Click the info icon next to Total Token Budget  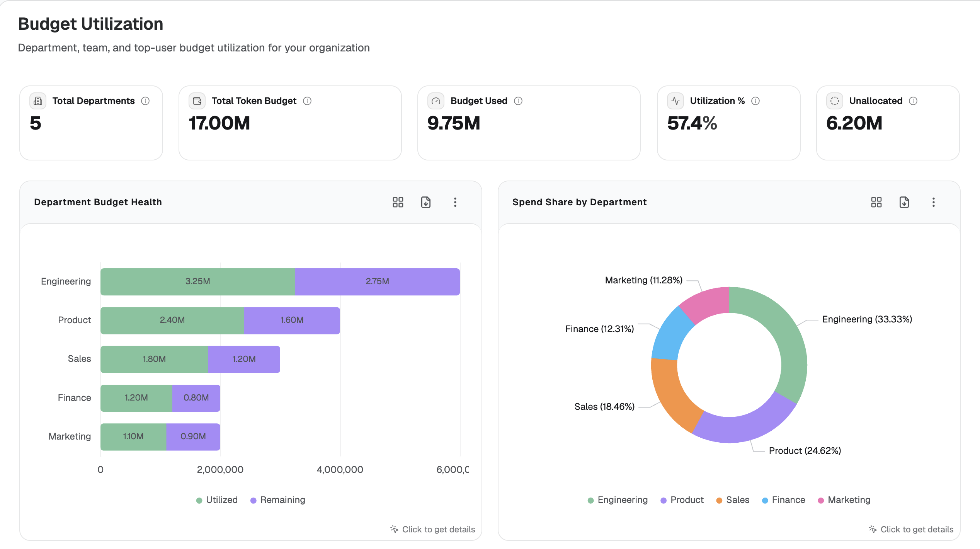[307, 101]
